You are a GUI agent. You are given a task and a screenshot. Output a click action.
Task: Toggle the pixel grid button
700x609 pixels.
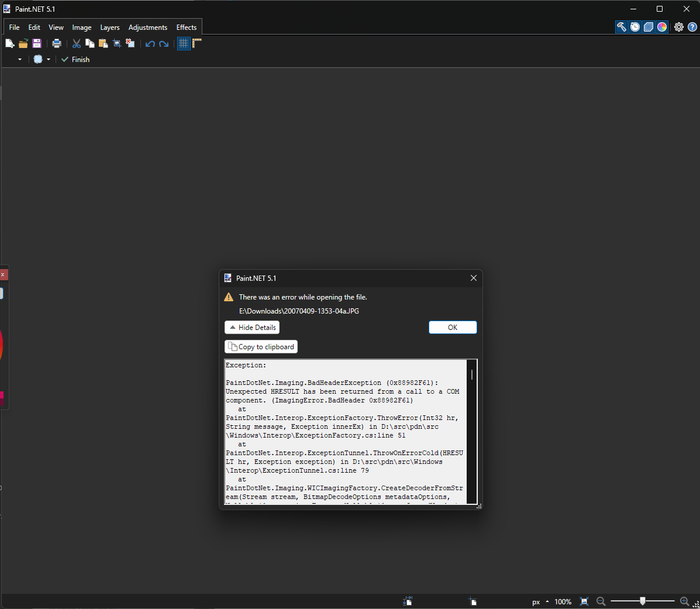[184, 43]
